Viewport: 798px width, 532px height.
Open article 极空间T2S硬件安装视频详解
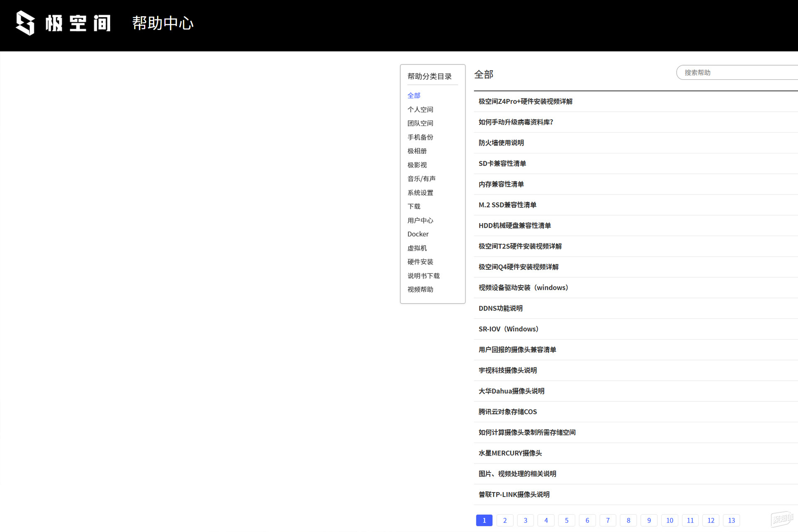click(x=520, y=246)
